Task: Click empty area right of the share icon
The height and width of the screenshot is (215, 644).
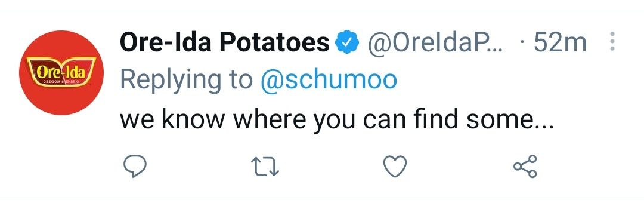Action: tap(587, 167)
